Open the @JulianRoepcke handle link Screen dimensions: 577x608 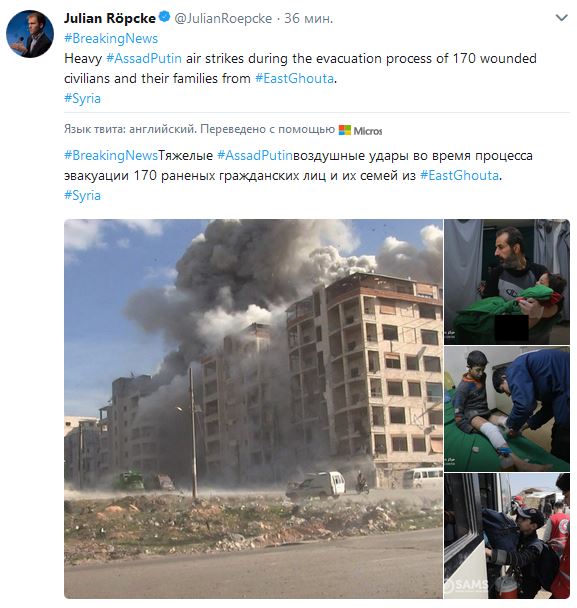pyautogui.click(x=223, y=18)
